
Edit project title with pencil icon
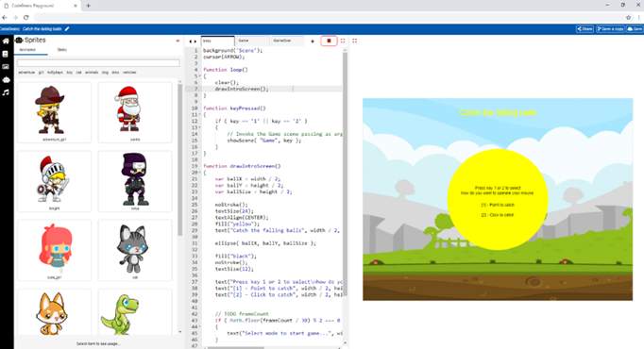tap(67, 28)
